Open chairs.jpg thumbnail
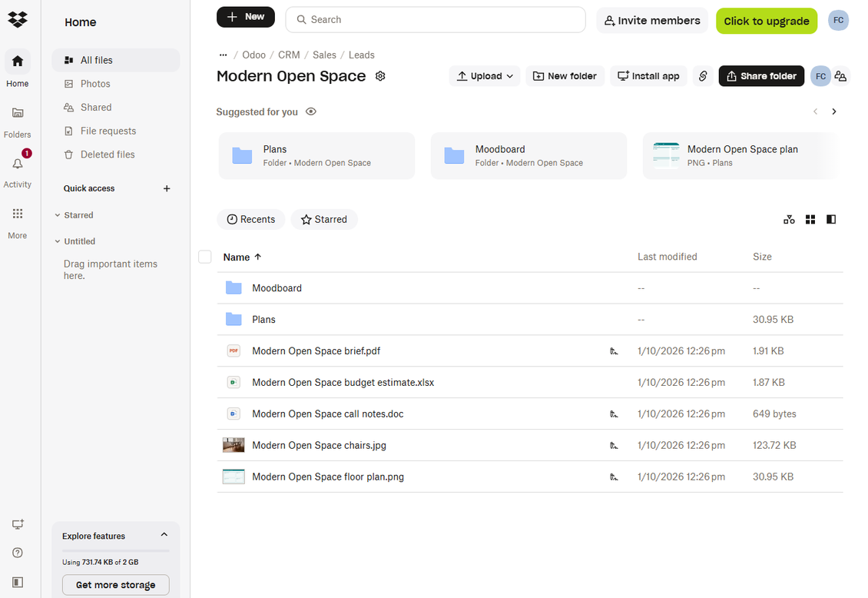Screen dimensions: 868x598 click(234, 445)
